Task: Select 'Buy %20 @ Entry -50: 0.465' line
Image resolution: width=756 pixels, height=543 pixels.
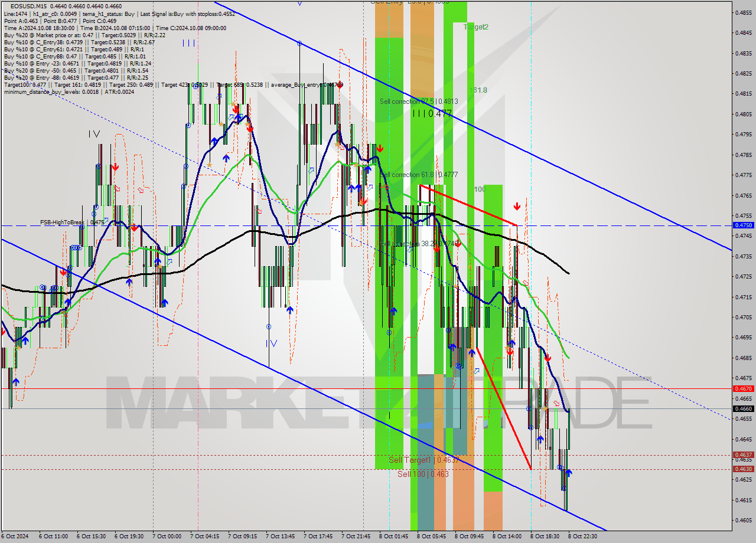Action: [x=76, y=70]
